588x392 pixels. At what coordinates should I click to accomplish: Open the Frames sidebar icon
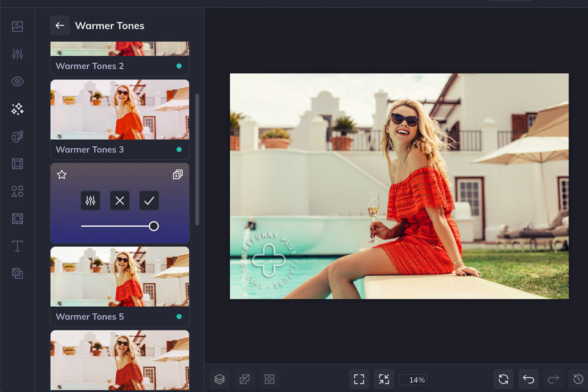click(17, 164)
